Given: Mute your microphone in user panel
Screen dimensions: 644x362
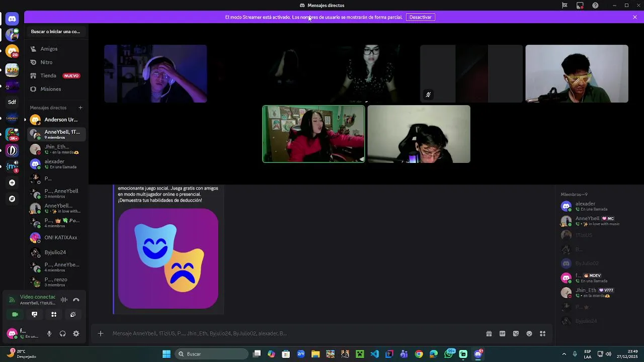Looking at the screenshot, I should pyautogui.click(x=49, y=333).
